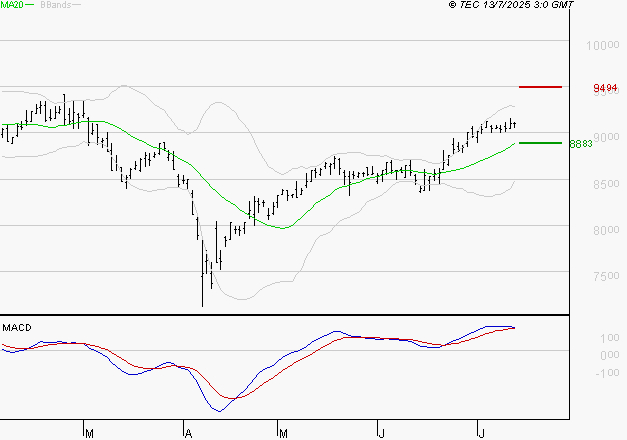Screen dimensions: 627x440
Task: Click the second M month marker on timeline
Action: [x=283, y=434]
